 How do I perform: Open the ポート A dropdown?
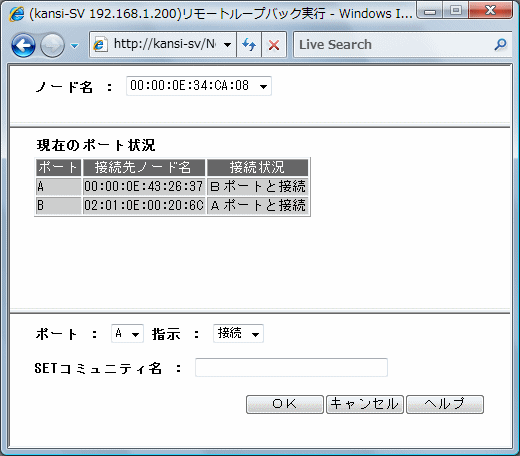tap(127, 333)
